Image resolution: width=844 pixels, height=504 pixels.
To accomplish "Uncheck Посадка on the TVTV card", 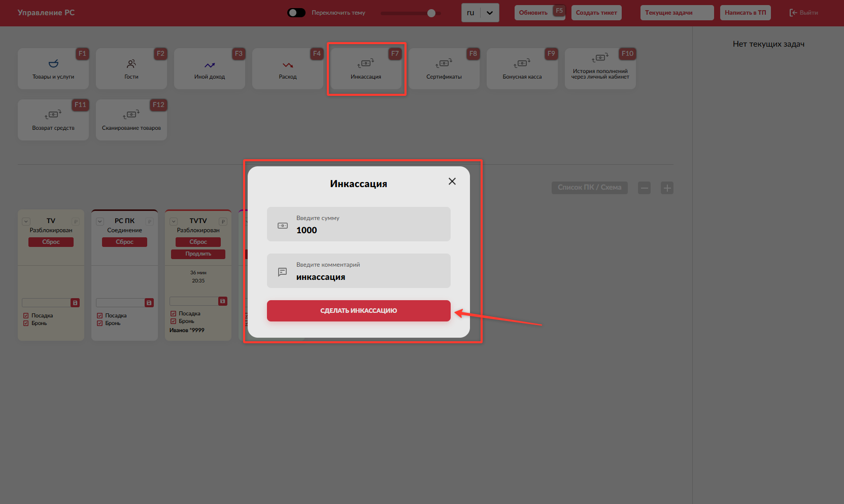I will tap(173, 313).
